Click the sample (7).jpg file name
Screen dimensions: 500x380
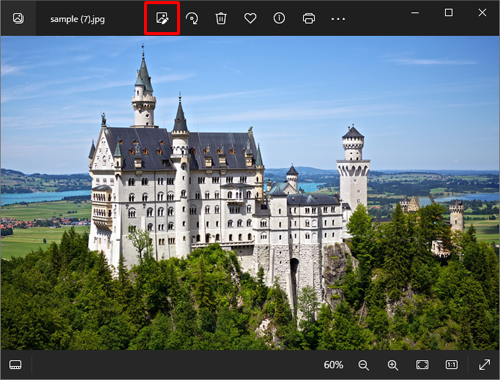(x=77, y=19)
